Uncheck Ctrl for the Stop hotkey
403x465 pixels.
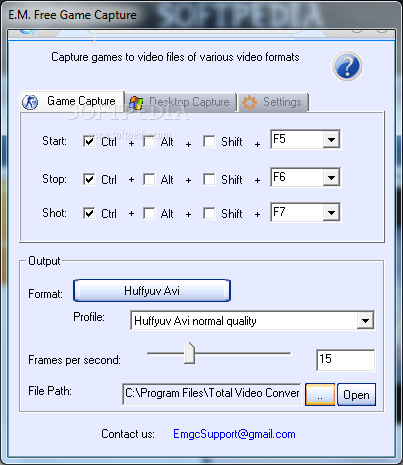(89, 179)
